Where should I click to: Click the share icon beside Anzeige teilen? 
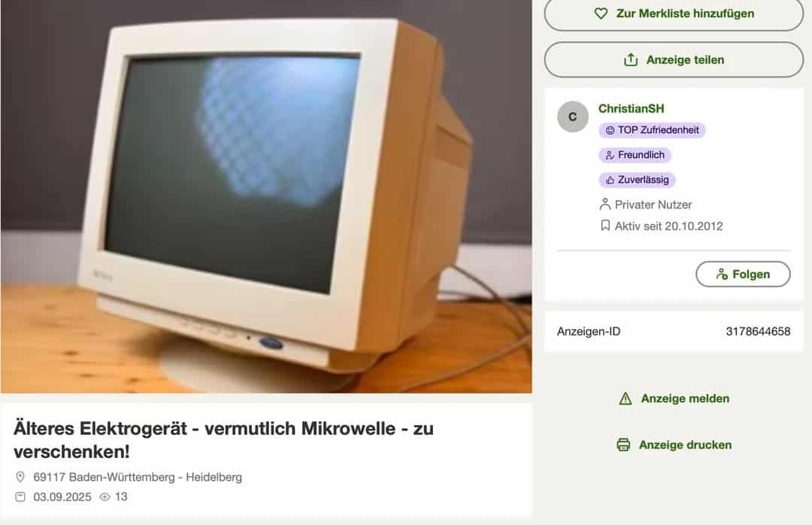pyautogui.click(x=631, y=59)
